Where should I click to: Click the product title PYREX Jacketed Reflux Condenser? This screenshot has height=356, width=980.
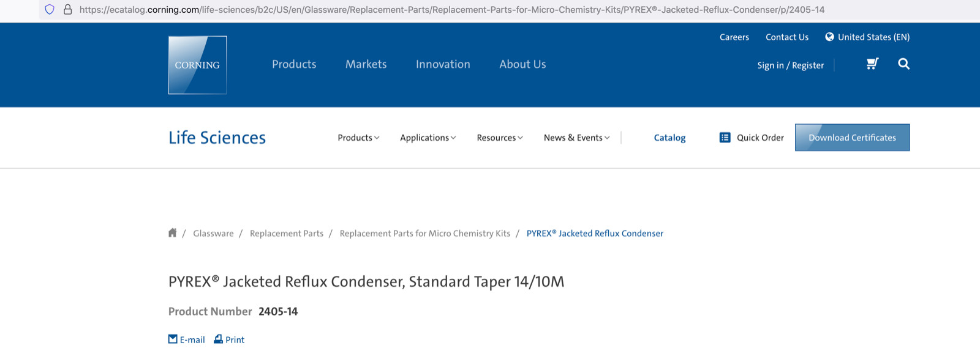tap(366, 281)
